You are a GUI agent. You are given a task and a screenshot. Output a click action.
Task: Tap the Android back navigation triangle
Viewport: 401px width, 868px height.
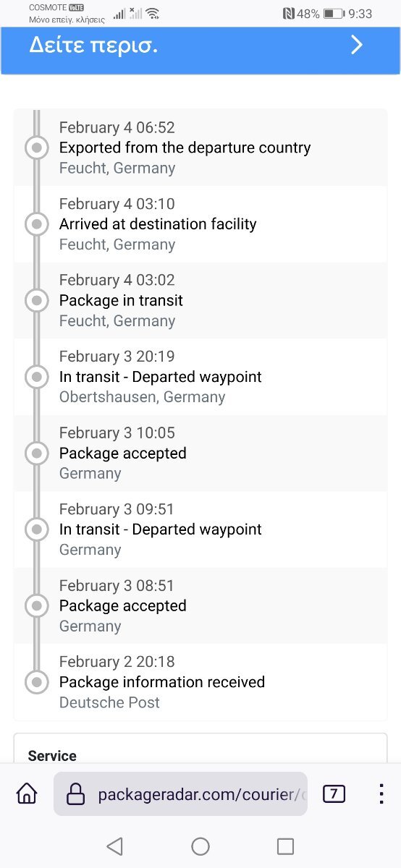coord(114,846)
